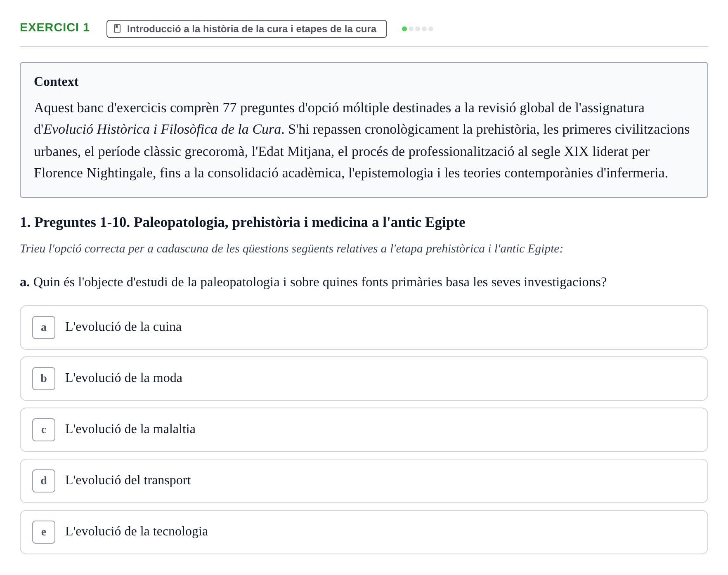
Task: Click the 'Context' box title
Action: 56,82
